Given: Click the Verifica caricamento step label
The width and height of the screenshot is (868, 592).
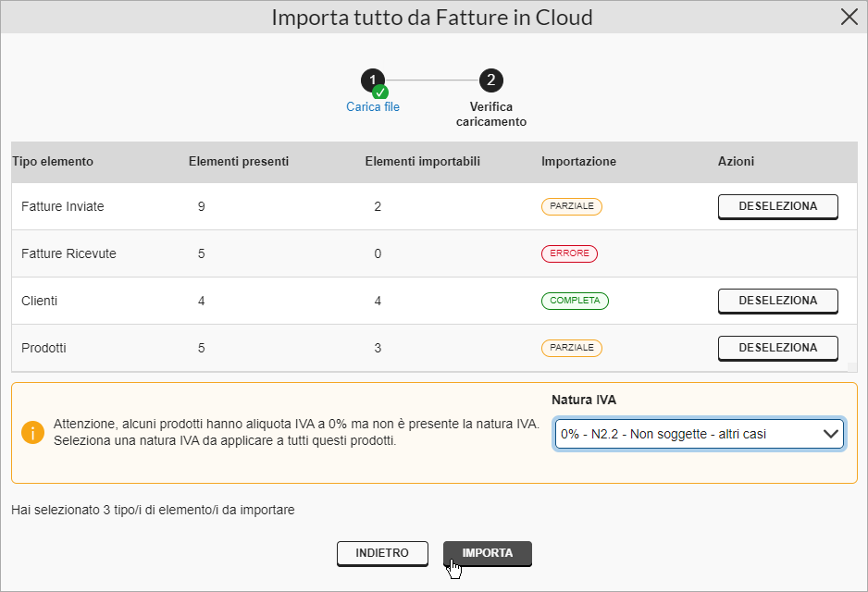Looking at the screenshot, I should [491, 114].
